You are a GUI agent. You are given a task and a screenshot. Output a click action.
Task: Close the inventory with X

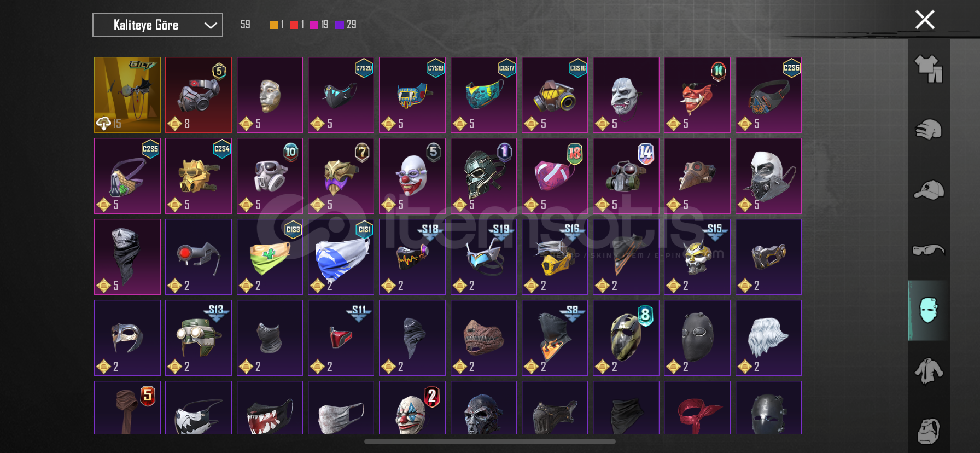click(925, 20)
